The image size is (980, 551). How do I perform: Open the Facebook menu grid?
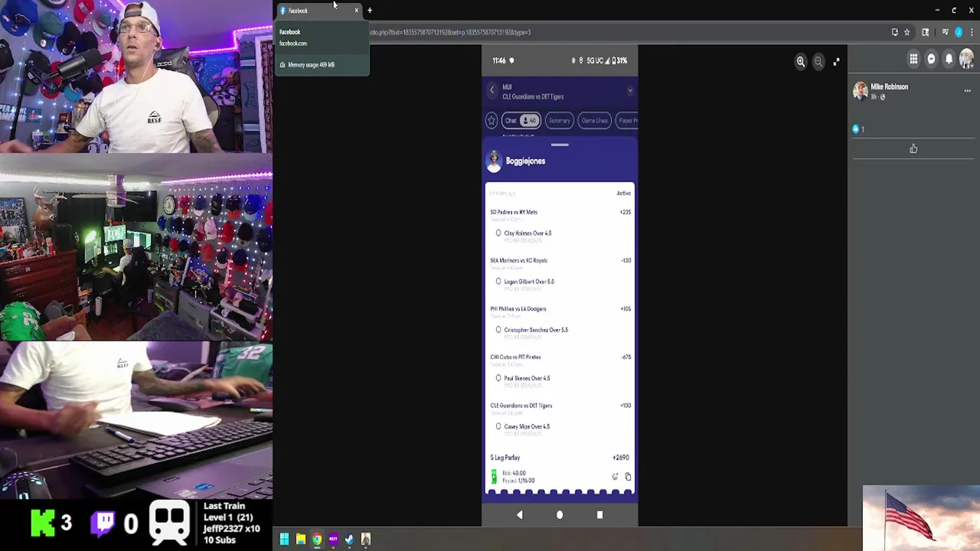pyautogui.click(x=913, y=59)
